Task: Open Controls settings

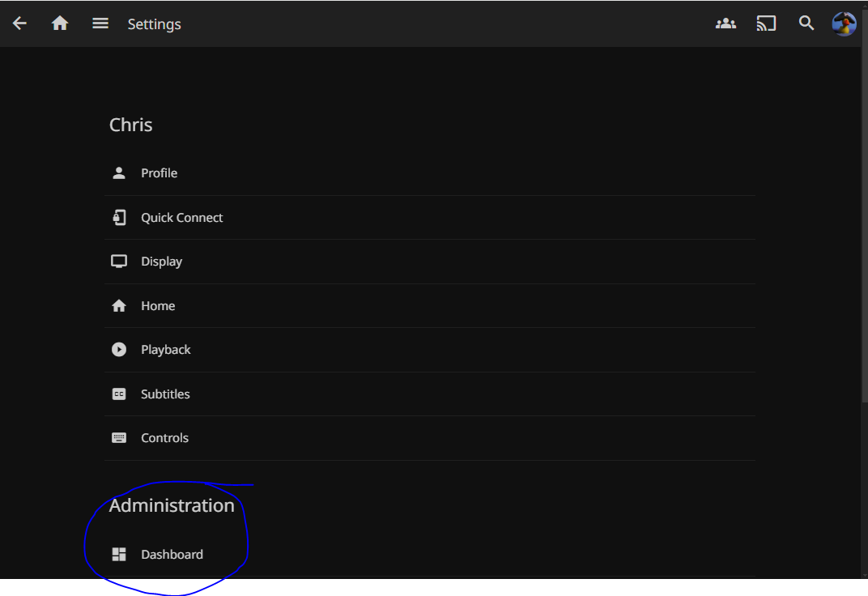Action: 164,438
